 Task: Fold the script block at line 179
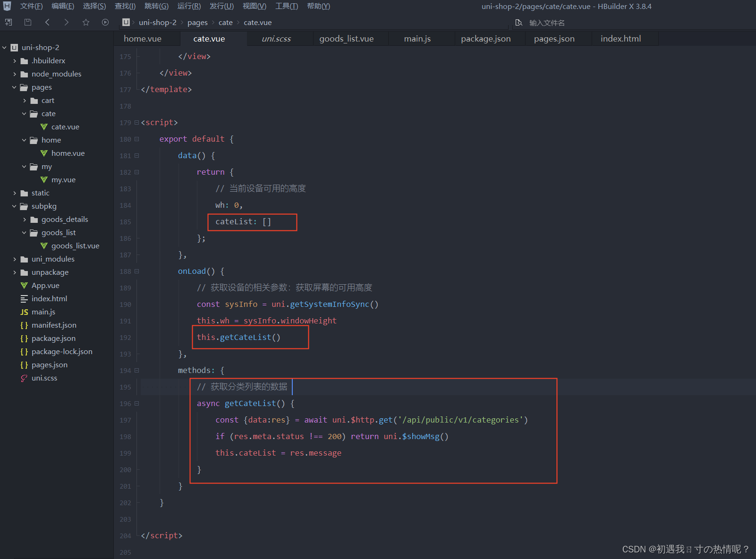137,122
